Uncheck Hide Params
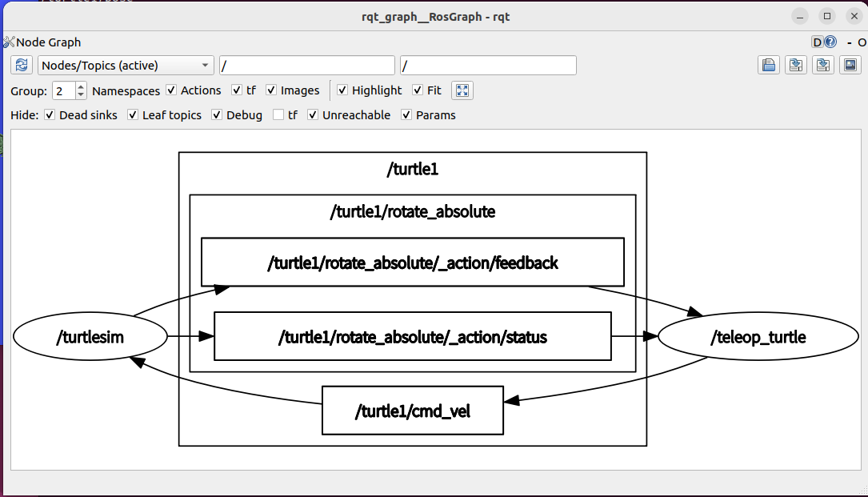 pyautogui.click(x=406, y=114)
